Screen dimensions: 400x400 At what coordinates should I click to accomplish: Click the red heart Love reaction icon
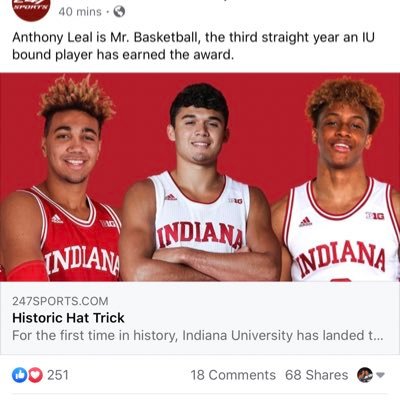tap(35, 375)
